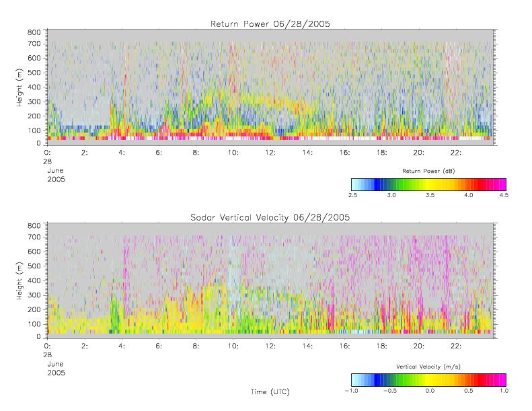Click '2005' year label under Vertical Velocity plot
The image size is (532, 411).
tap(56, 373)
